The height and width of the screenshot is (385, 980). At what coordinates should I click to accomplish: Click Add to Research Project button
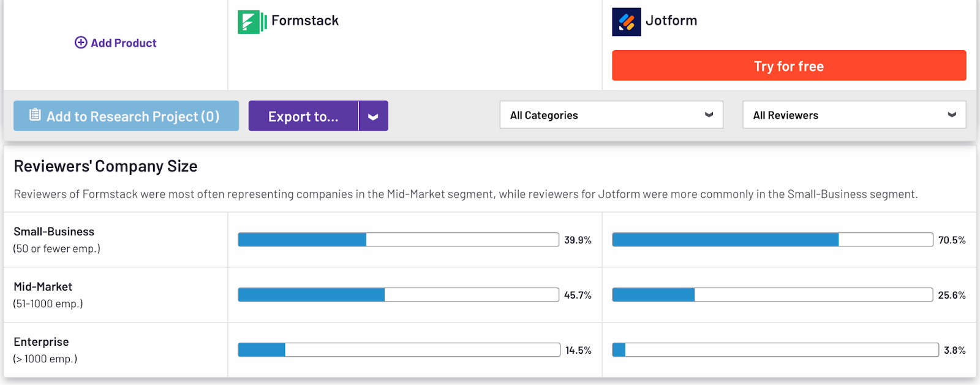[x=132, y=116]
